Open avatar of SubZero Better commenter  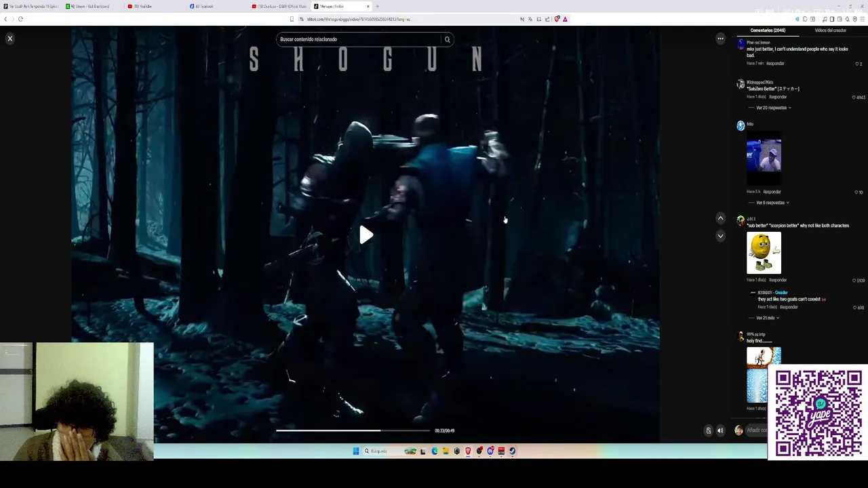pyautogui.click(x=741, y=84)
